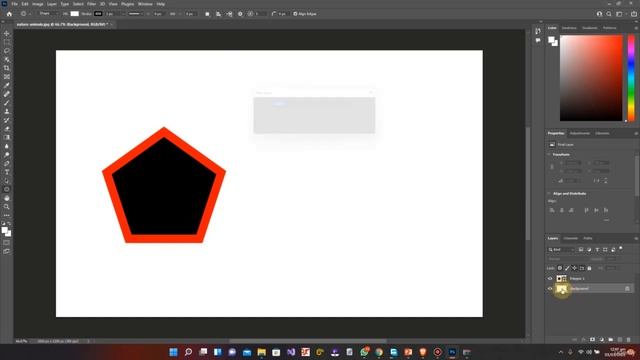Select the Brush tool
The image size is (640, 360).
click(x=7, y=103)
